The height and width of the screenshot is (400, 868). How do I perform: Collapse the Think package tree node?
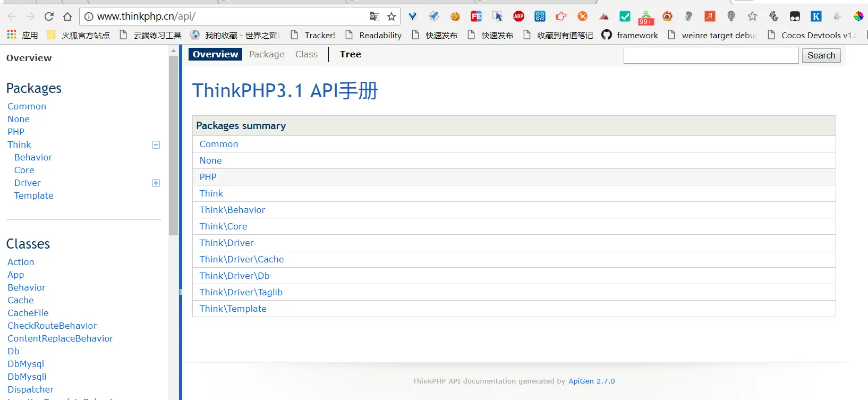pos(156,144)
